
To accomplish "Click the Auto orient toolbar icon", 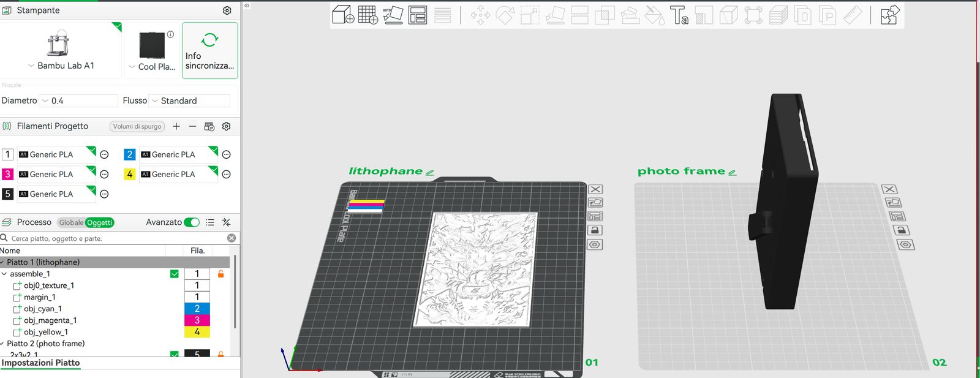I will tap(393, 15).
